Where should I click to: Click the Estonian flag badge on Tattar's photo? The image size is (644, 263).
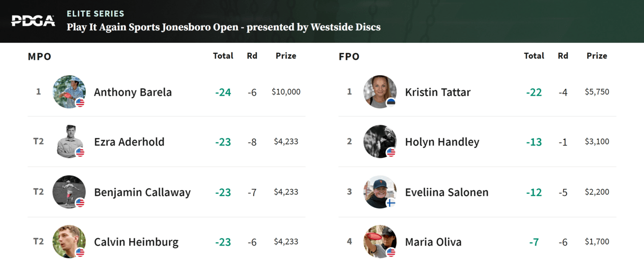coord(391,103)
